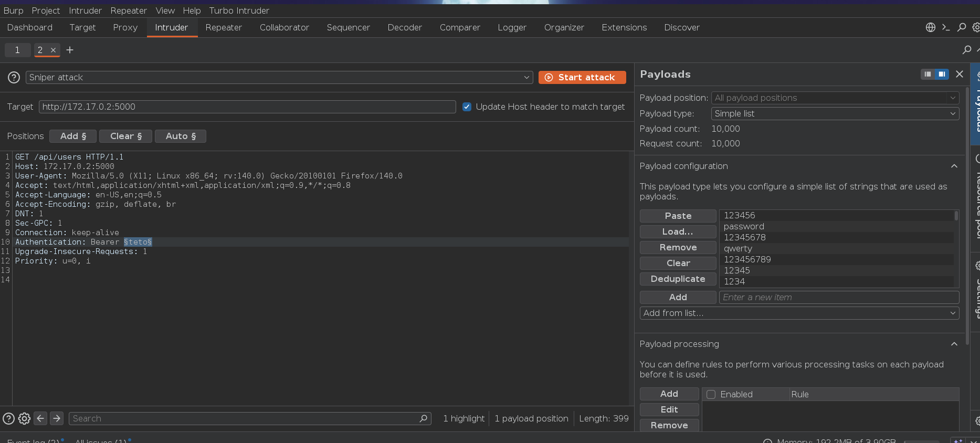Open the Turbo Intruder menu
This screenshot has width=980, height=443.
(239, 10)
